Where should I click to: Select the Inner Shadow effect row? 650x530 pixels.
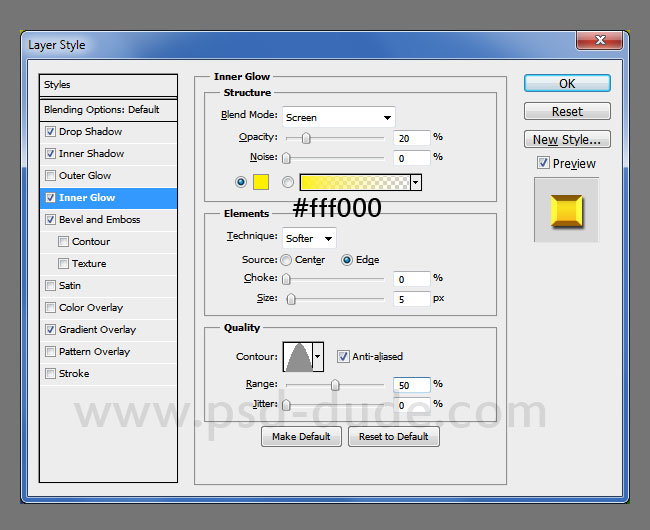[x=108, y=154]
